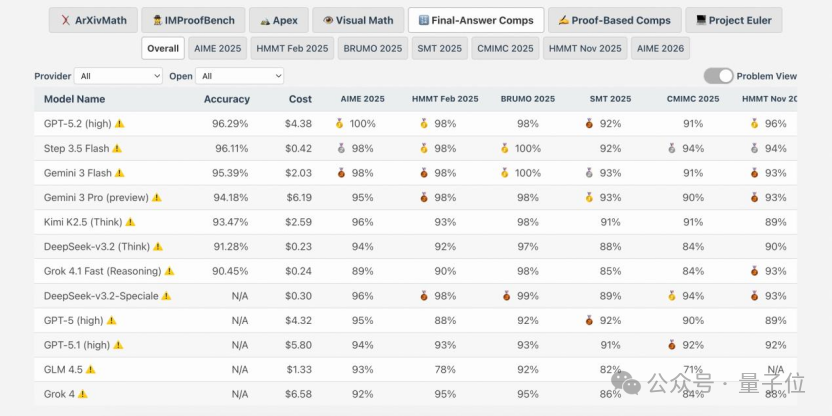Click the warning icon beside Kimi K2.5 (Think)
The image size is (832, 416).
click(130, 222)
